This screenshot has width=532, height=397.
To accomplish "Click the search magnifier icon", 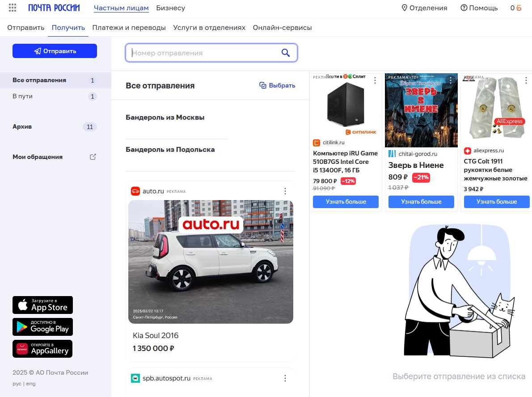I will pyautogui.click(x=286, y=53).
